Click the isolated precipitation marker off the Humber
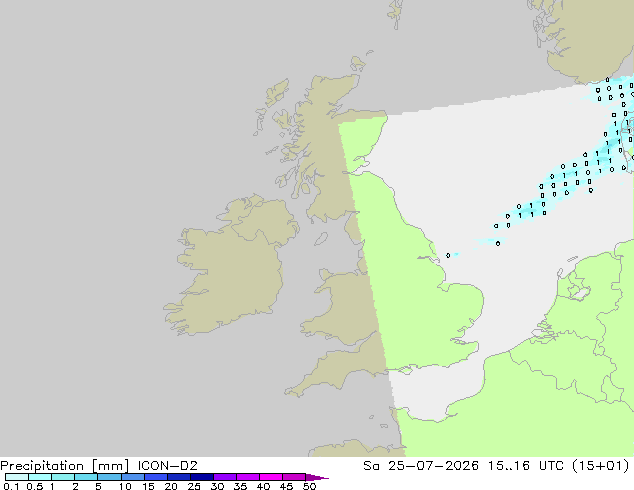The image size is (634, 490). point(448,255)
